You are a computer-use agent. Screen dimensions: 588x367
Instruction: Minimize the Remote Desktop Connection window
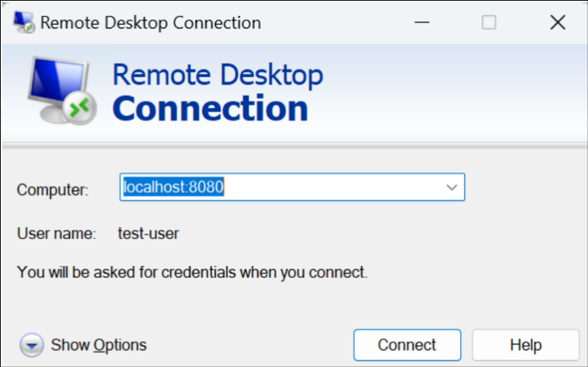coord(421,22)
